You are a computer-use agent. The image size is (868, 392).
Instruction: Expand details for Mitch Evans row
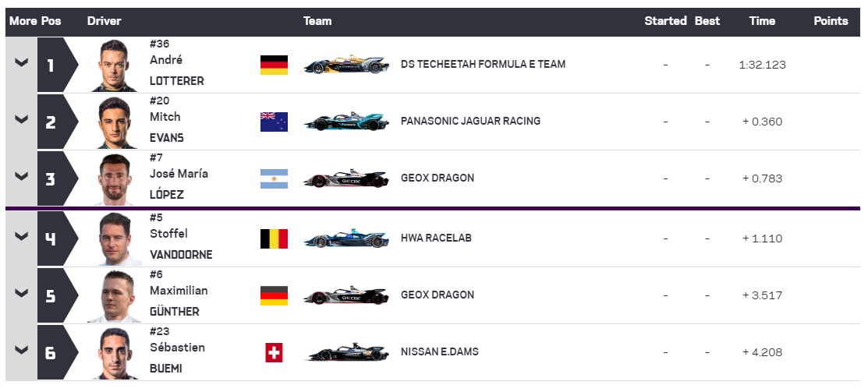click(x=22, y=119)
